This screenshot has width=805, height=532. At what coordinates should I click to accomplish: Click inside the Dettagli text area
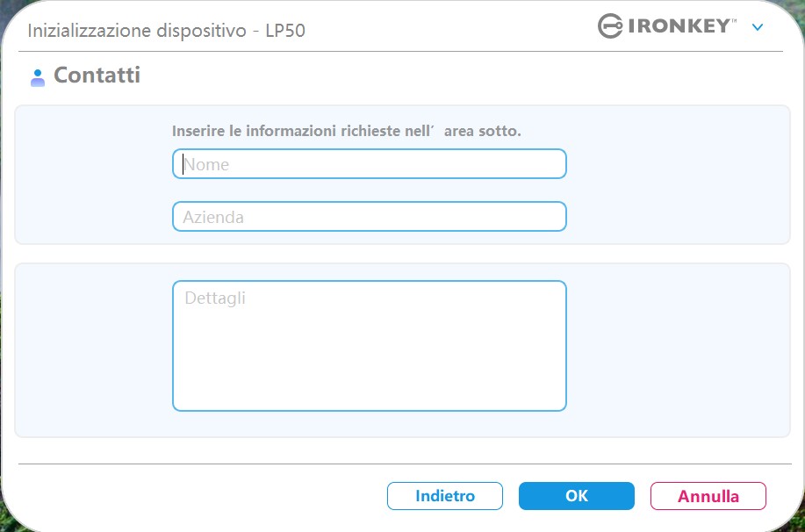pos(369,346)
